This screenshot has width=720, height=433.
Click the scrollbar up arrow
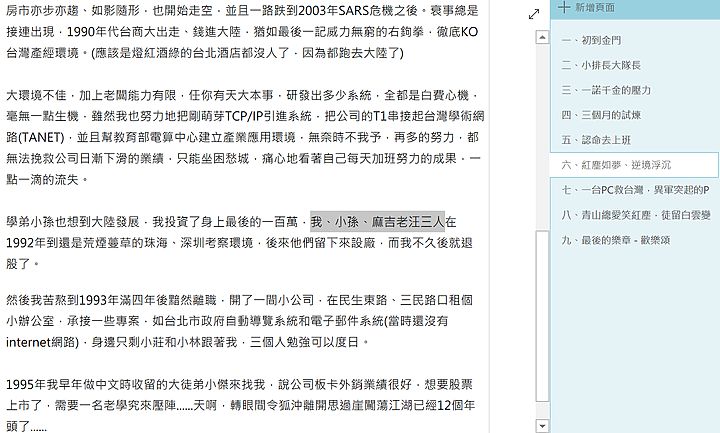coord(542,37)
